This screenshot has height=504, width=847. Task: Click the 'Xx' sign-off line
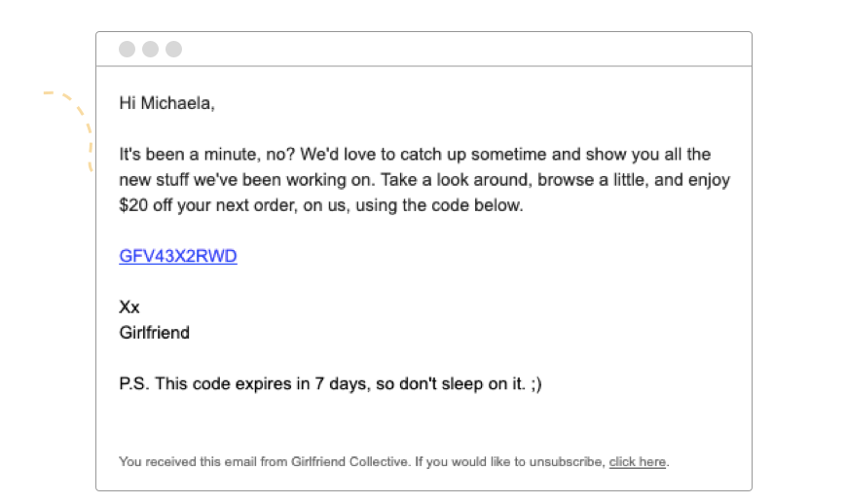click(x=129, y=307)
